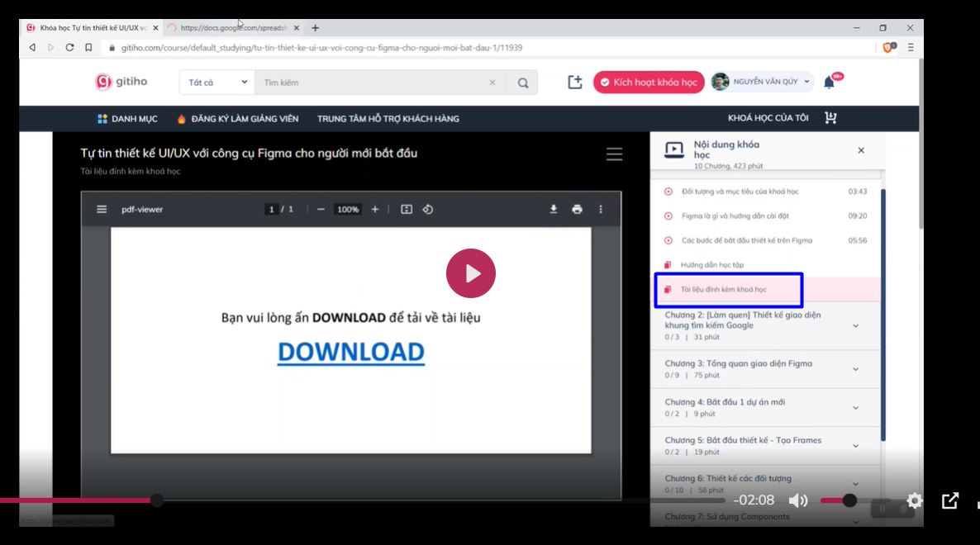Open TRUNG TÂM HỖ TRỢ KHÁCH HÀNG
Viewport: 980px width, 545px height.
tap(388, 119)
